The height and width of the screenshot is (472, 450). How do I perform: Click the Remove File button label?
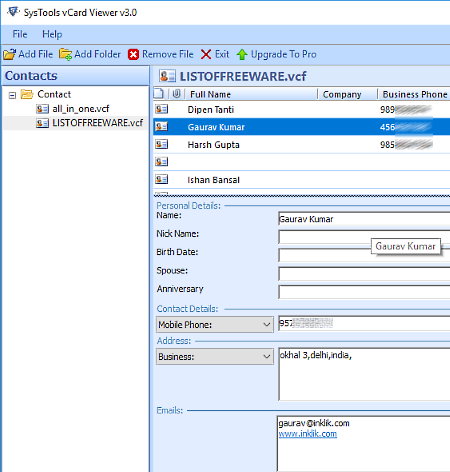pyautogui.click(x=168, y=54)
